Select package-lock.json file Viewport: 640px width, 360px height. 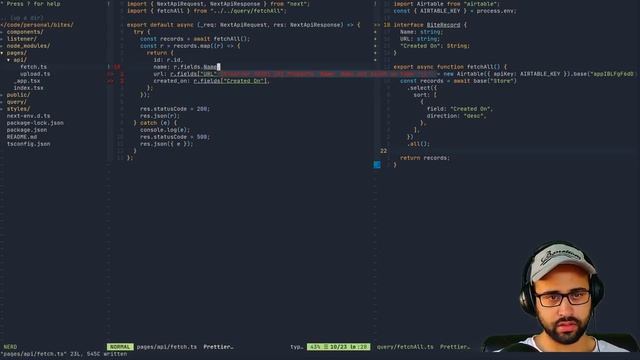tap(35, 123)
